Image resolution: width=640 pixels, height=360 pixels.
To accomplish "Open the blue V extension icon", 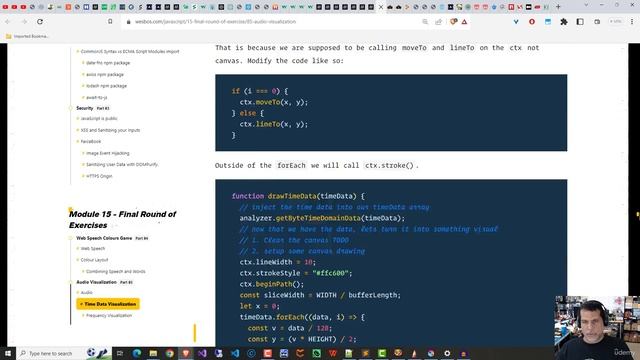I will pyautogui.click(x=516, y=22).
